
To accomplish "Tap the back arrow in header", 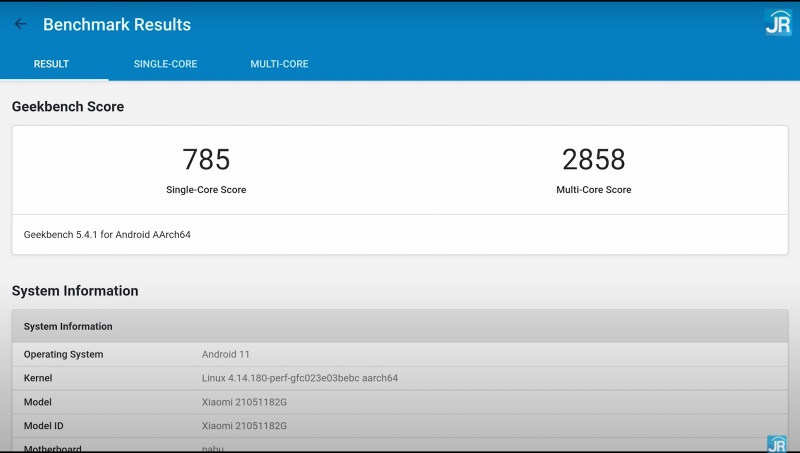I will click(20, 24).
